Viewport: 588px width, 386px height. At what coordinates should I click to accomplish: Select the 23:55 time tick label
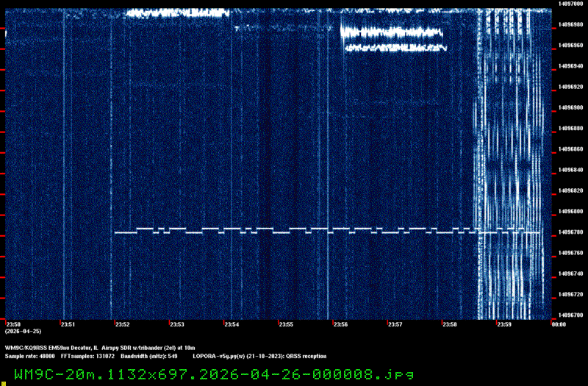[x=286, y=324]
